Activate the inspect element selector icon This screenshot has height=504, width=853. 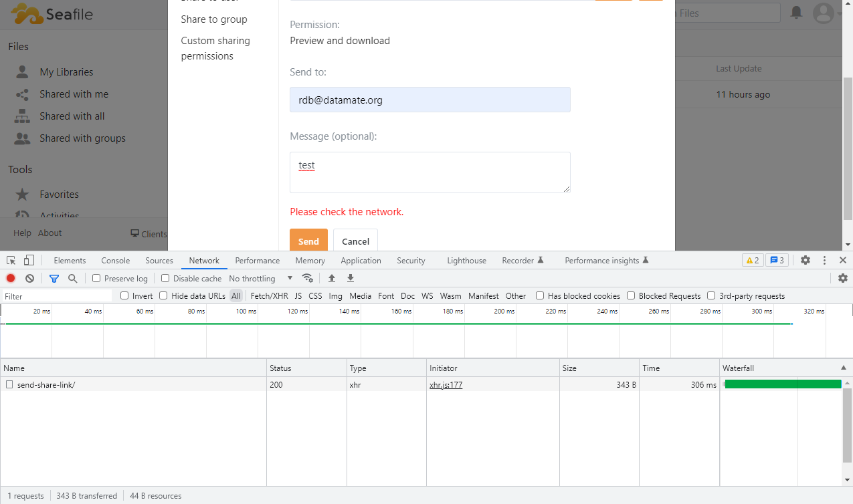click(x=11, y=260)
